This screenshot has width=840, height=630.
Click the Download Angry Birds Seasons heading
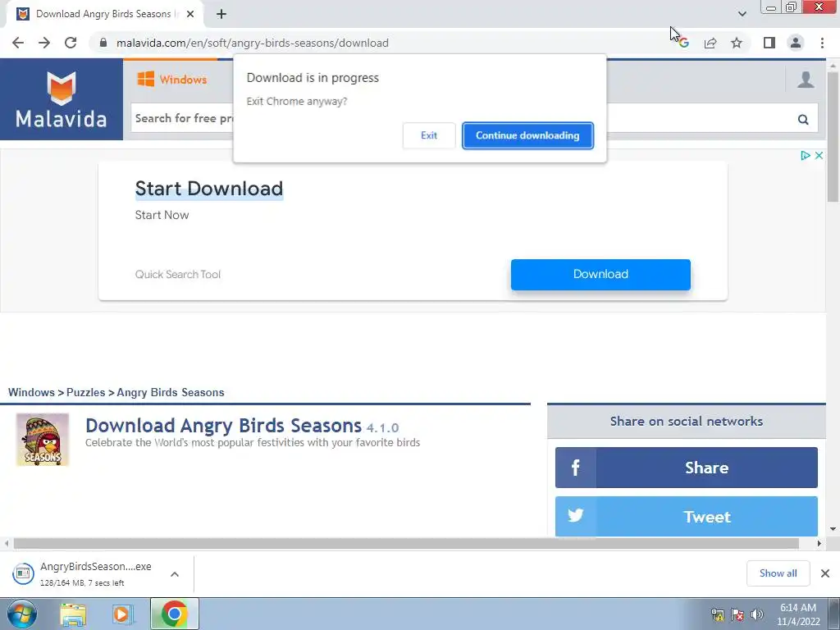coord(223,426)
